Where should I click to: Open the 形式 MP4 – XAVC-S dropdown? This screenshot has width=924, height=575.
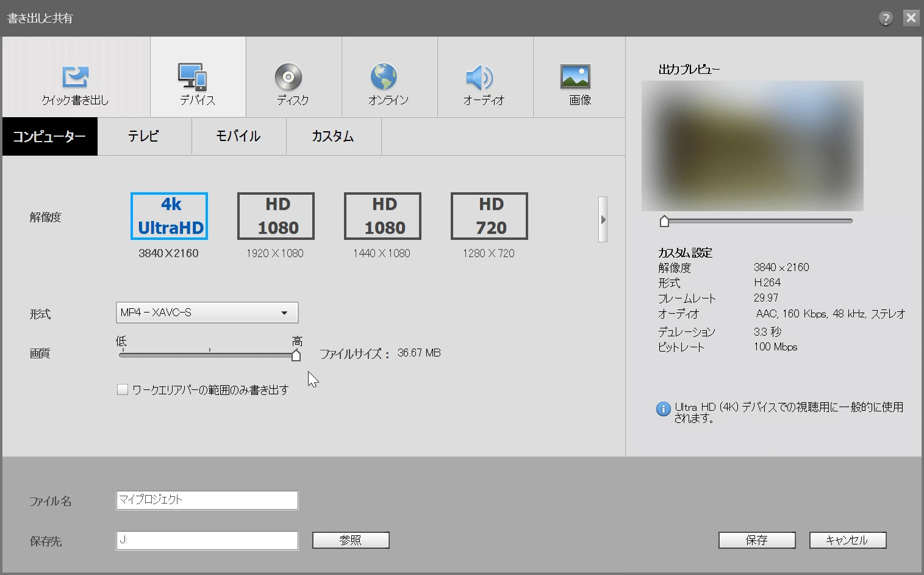(207, 313)
